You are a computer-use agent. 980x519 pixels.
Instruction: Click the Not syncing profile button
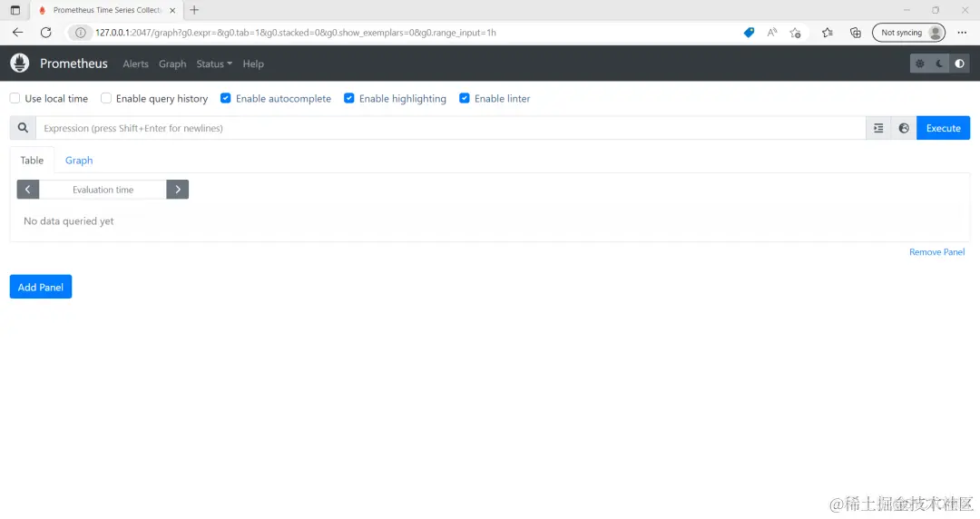[x=908, y=33]
